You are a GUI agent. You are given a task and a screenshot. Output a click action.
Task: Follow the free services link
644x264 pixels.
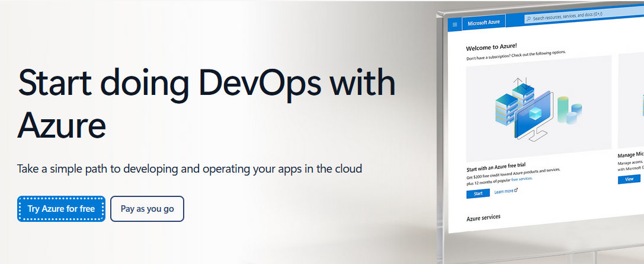pos(521,179)
